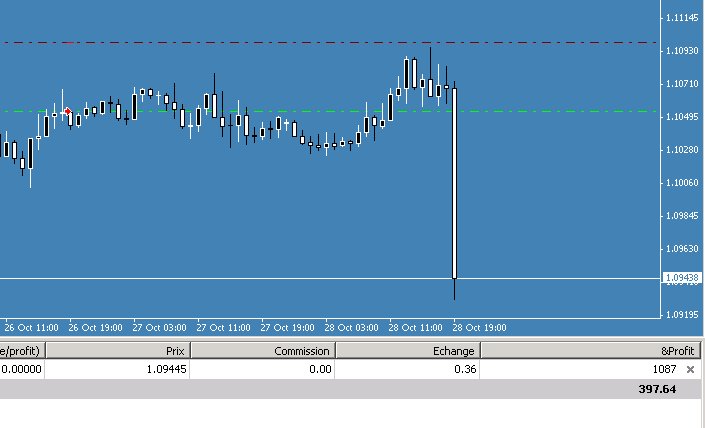Select the 0.00000 cell in the order row
Viewport: 705px width, 428px height.
[x=21, y=369]
